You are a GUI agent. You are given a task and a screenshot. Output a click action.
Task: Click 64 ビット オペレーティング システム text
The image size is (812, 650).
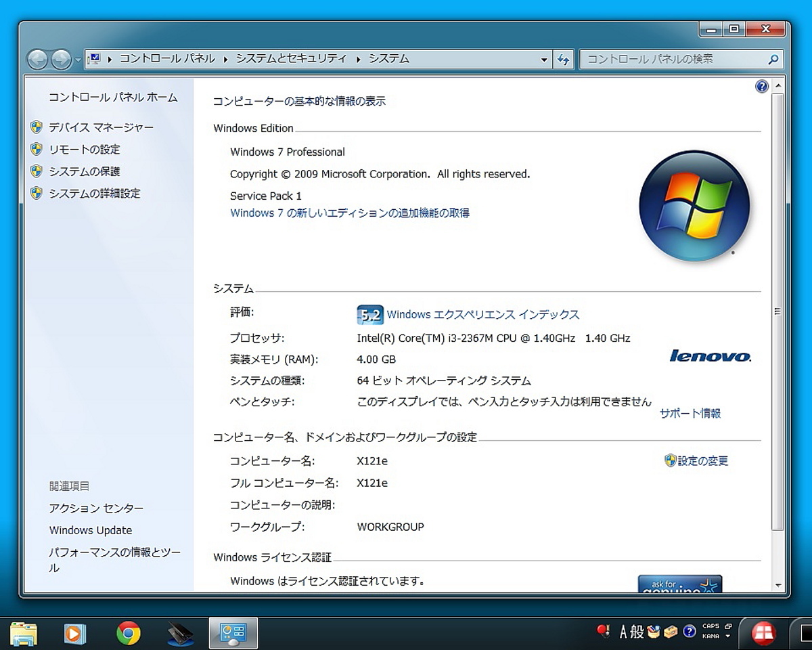(x=444, y=381)
